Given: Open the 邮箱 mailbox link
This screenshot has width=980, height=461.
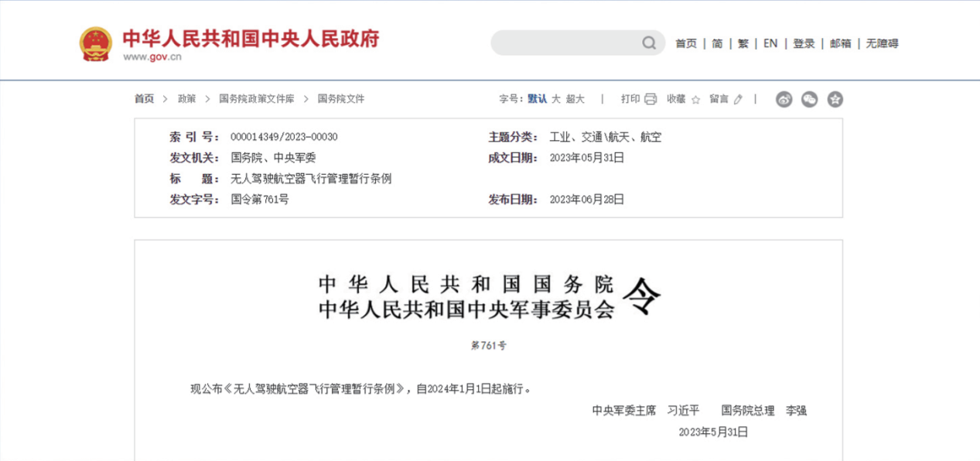Looking at the screenshot, I should coord(840,43).
